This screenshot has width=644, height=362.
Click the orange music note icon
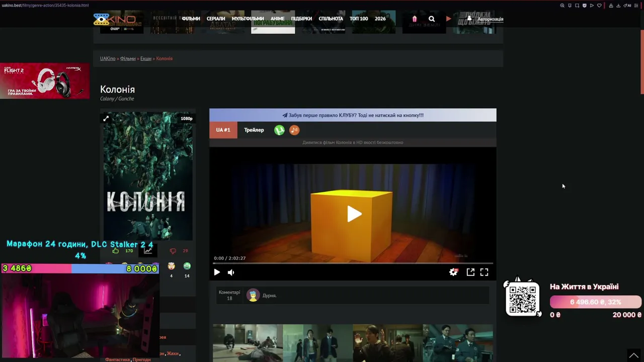[x=294, y=130]
